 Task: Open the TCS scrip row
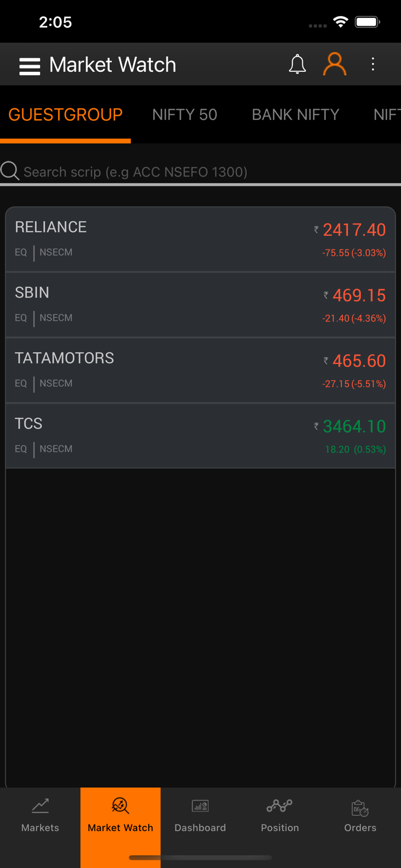(167, 436)
